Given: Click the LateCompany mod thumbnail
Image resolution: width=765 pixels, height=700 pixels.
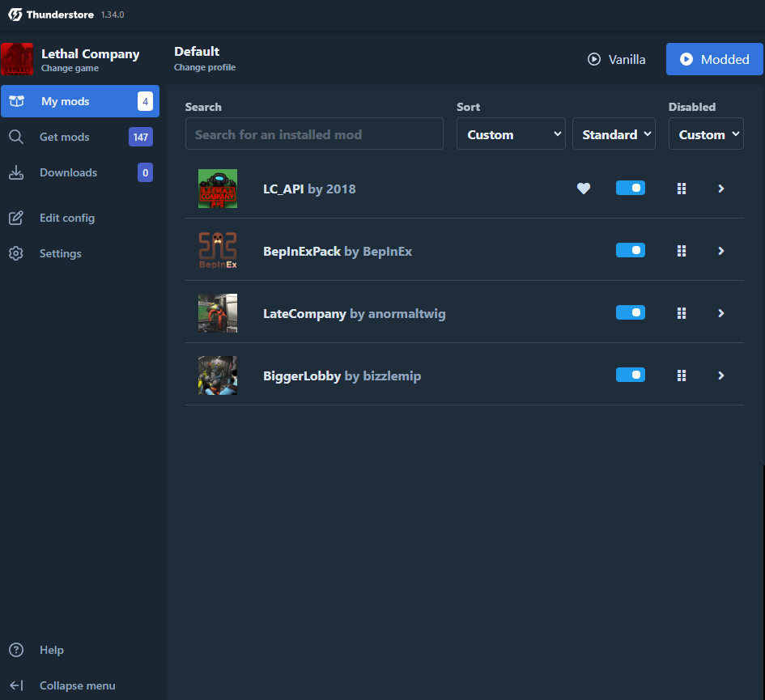Looking at the screenshot, I should [218, 313].
